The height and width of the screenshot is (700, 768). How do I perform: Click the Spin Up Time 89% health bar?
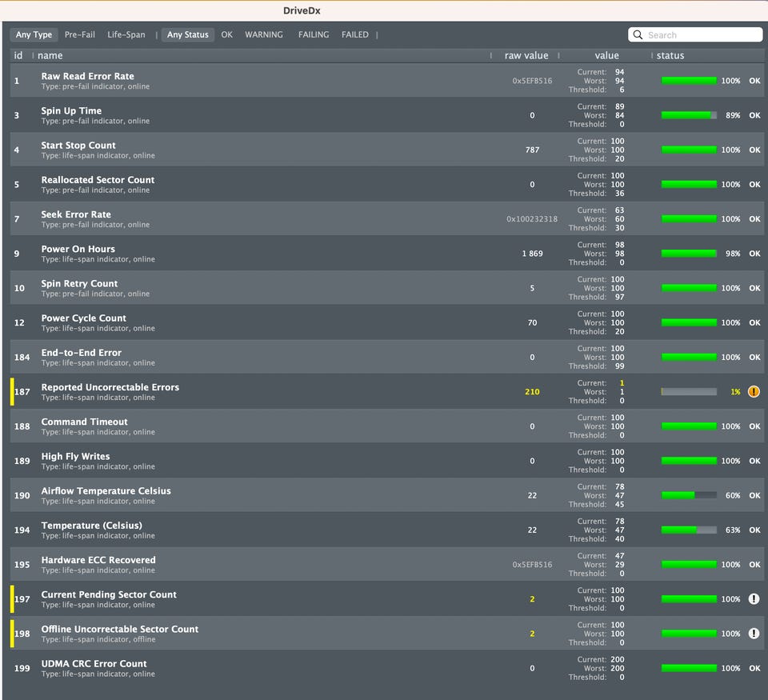[689, 115]
